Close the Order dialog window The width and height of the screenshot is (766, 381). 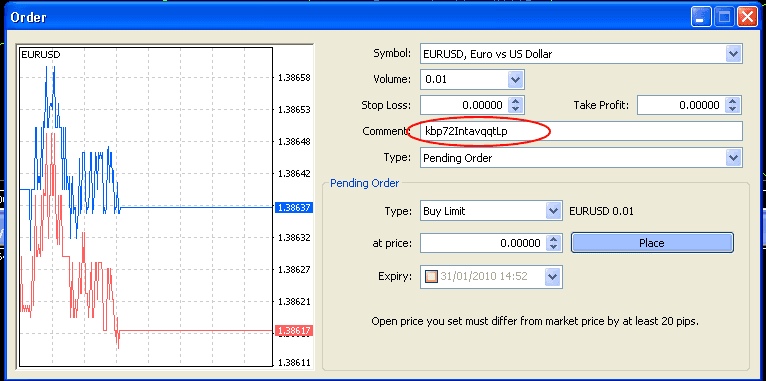(x=748, y=18)
